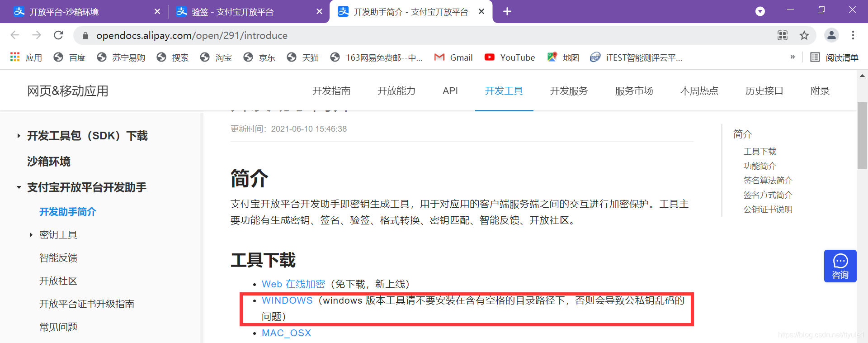The width and height of the screenshot is (868, 343).
Task: Jump to 签名算法简介 in page outline
Action: coord(768,181)
